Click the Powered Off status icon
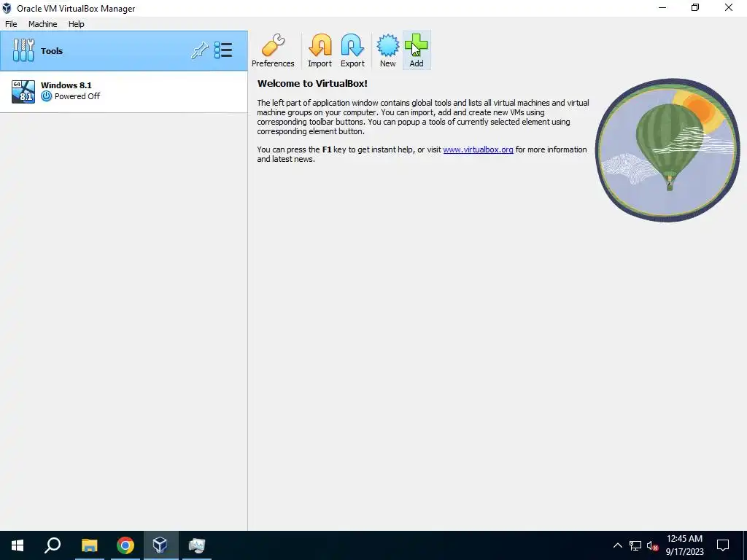747x560 pixels. coord(46,96)
